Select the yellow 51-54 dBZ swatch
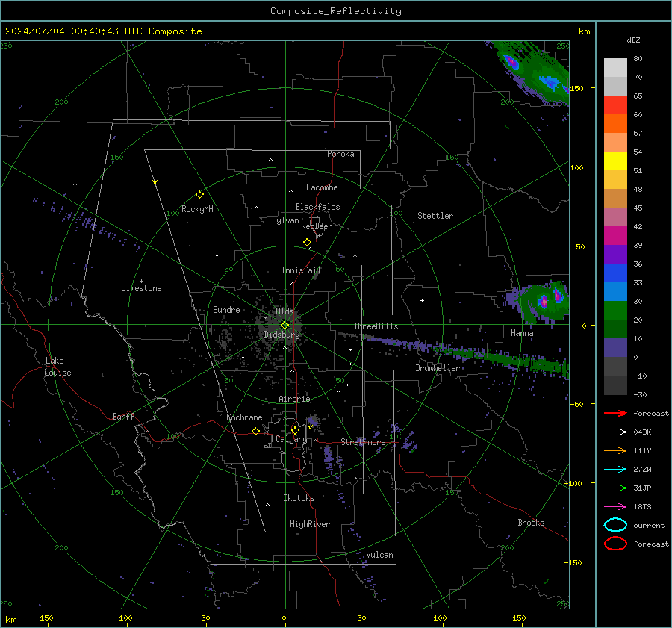The height and width of the screenshot is (628, 672). (615, 161)
